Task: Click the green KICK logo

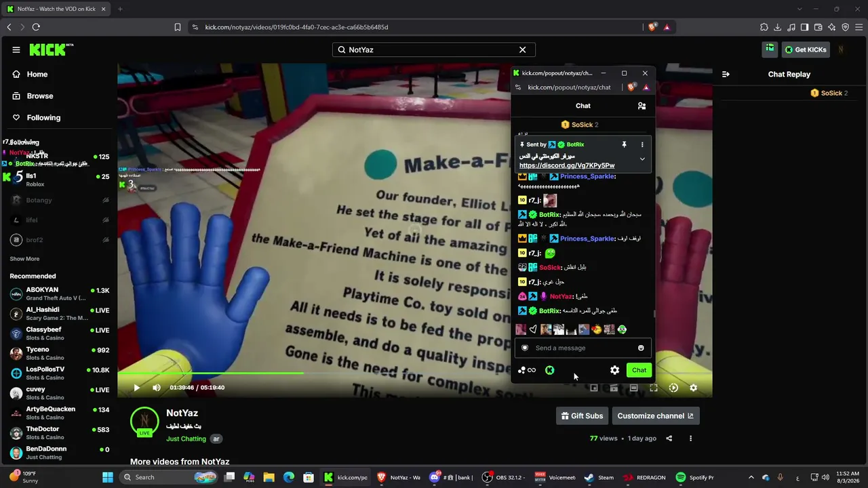Action: tap(52, 49)
